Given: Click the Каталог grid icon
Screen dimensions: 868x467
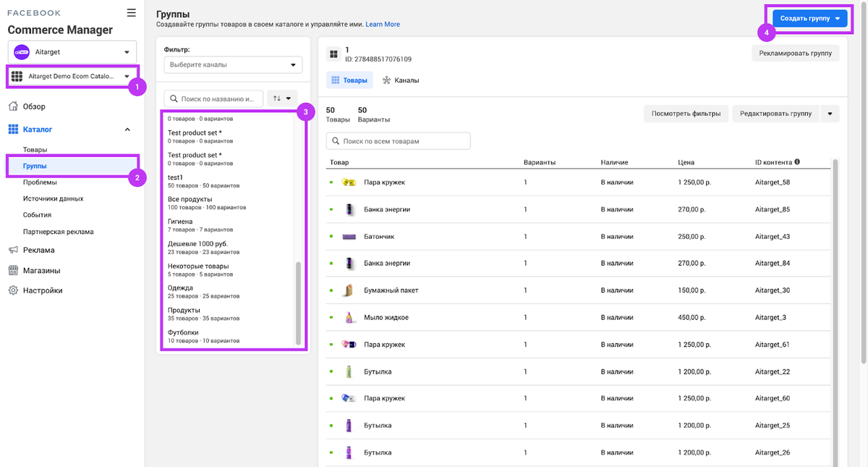Looking at the screenshot, I should 13,130.
